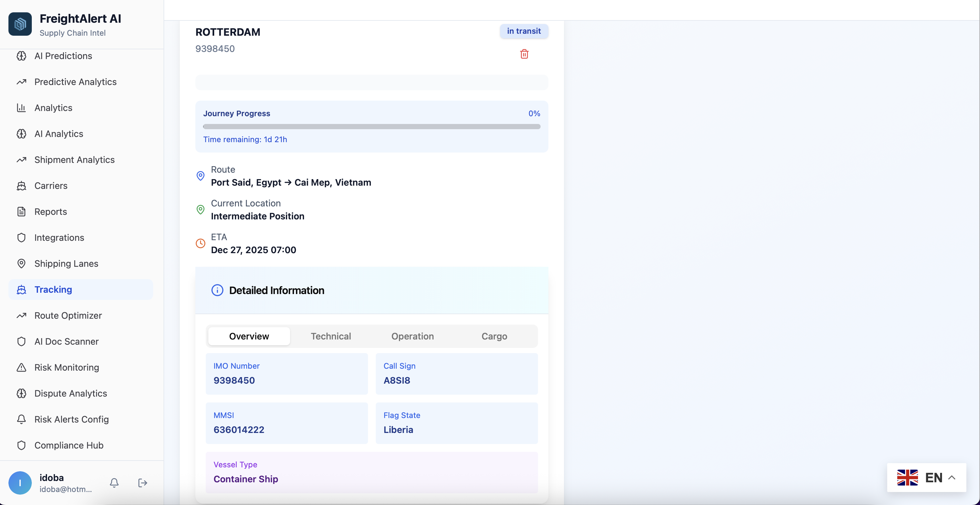Switch to the Technical tab
Screen dimensions: 980x505
tap(331, 336)
